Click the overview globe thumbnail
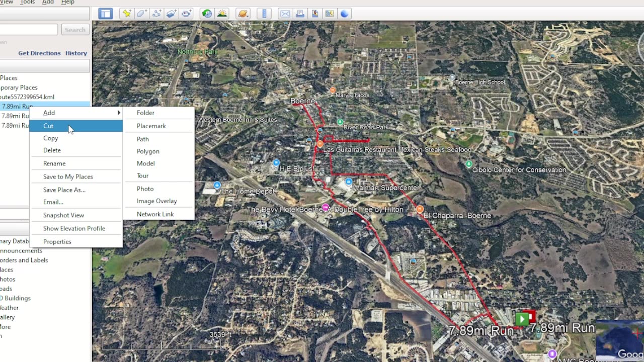 coord(620,341)
